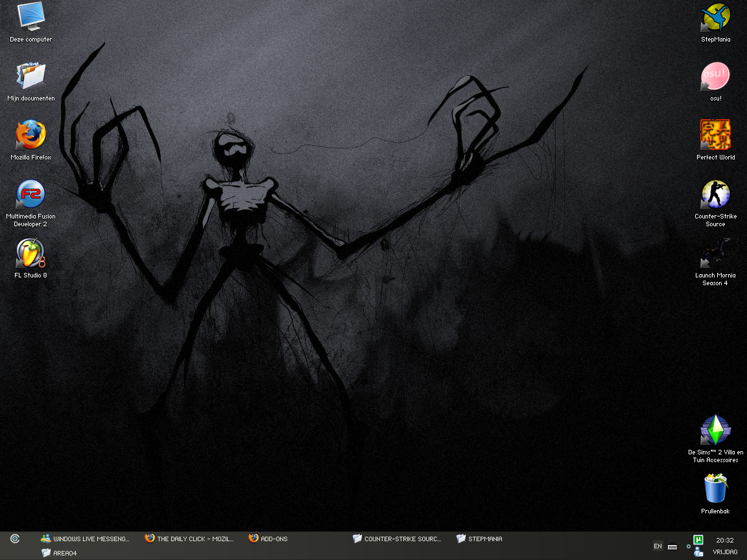Click the keyboard icon in the system tray

[x=672, y=546]
